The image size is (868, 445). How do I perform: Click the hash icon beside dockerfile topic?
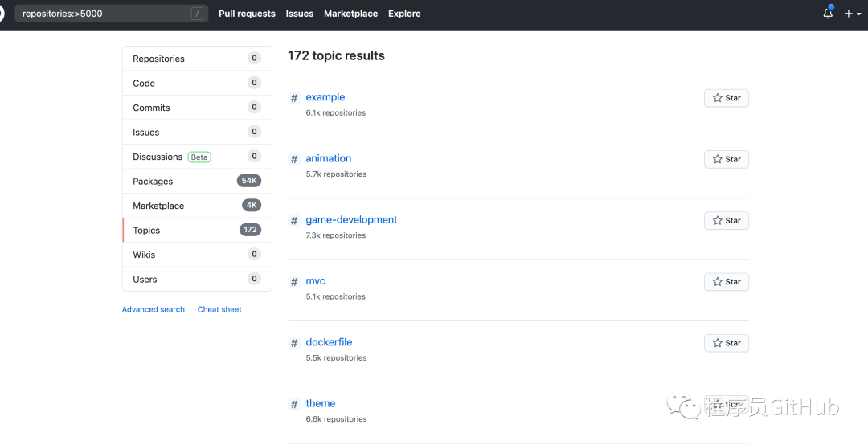294,344
